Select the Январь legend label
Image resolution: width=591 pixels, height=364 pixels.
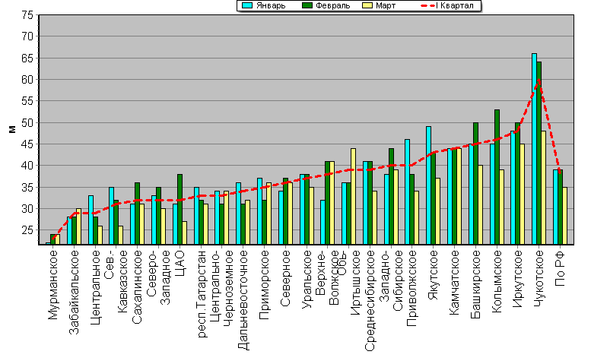pyautogui.click(x=271, y=5)
